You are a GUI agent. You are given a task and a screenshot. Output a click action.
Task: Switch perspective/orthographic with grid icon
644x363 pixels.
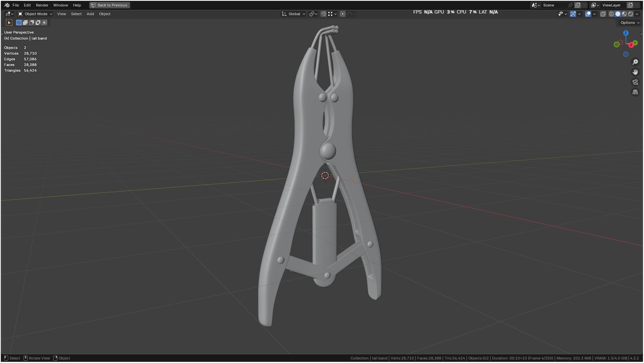635,92
